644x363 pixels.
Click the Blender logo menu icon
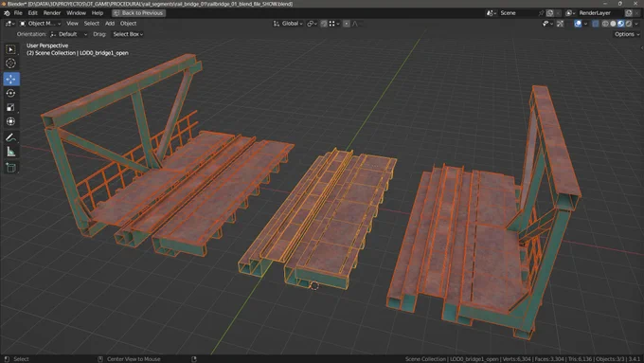(x=7, y=13)
